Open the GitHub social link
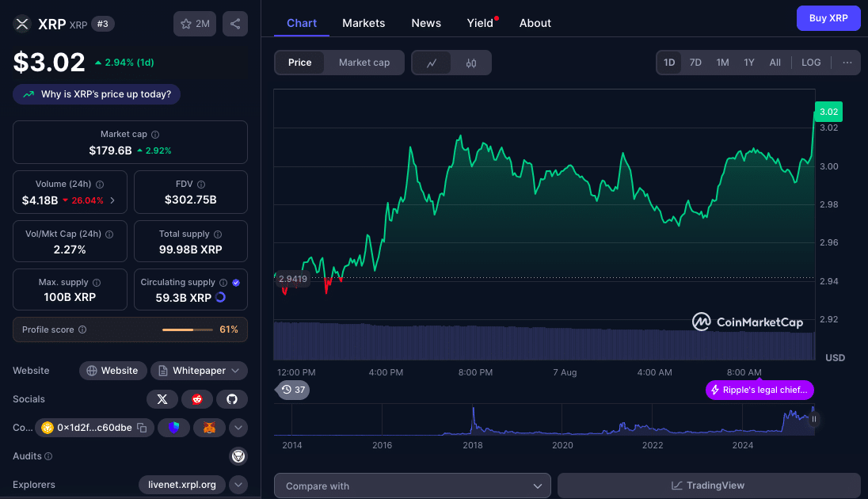 pyautogui.click(x=232, y=399)
